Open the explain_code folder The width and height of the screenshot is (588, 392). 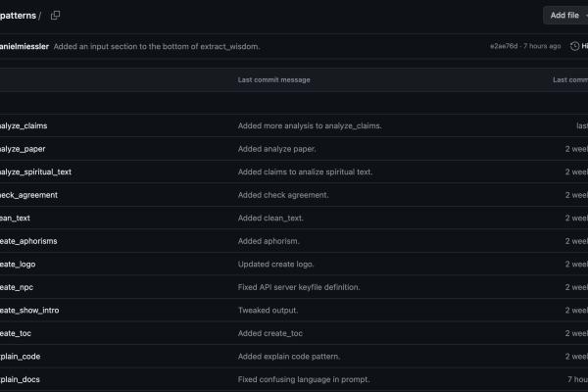pos(20,357)
